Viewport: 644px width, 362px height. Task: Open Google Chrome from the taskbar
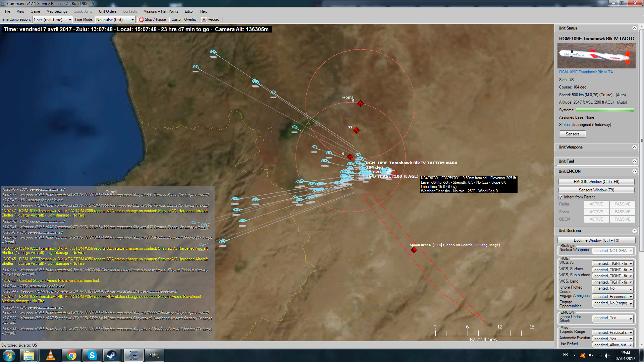[71, 355]
